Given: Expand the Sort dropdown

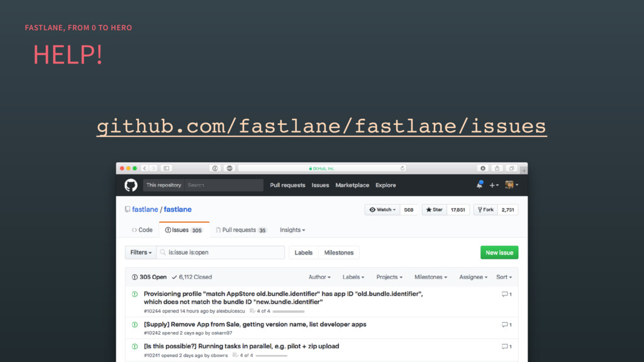Looking at the screenshot, I should (504, 277).
